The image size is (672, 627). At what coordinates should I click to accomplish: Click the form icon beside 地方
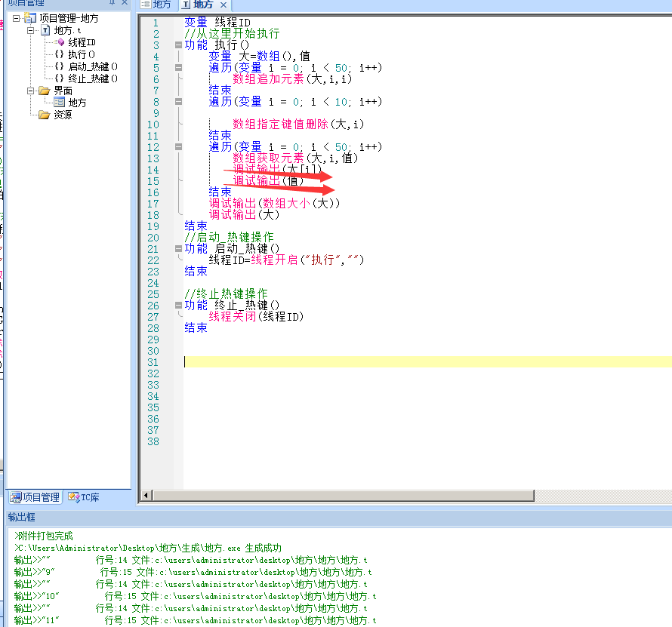click(59, 102)
